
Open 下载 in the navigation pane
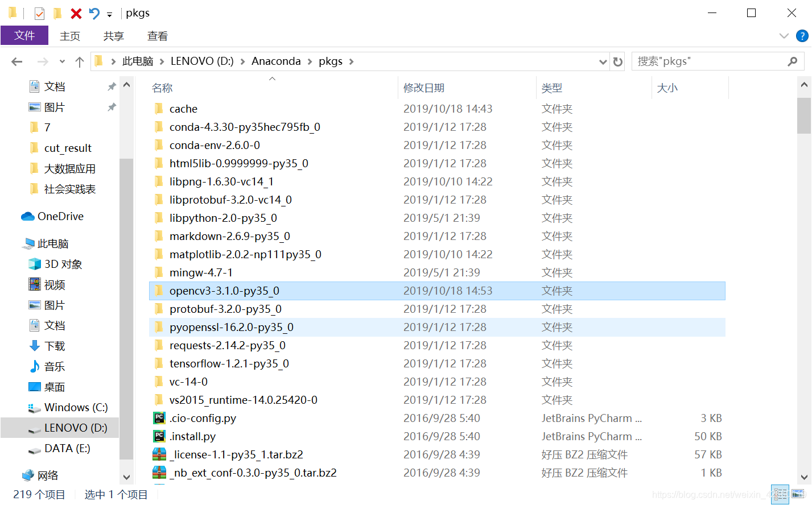(x=55, y=346)
